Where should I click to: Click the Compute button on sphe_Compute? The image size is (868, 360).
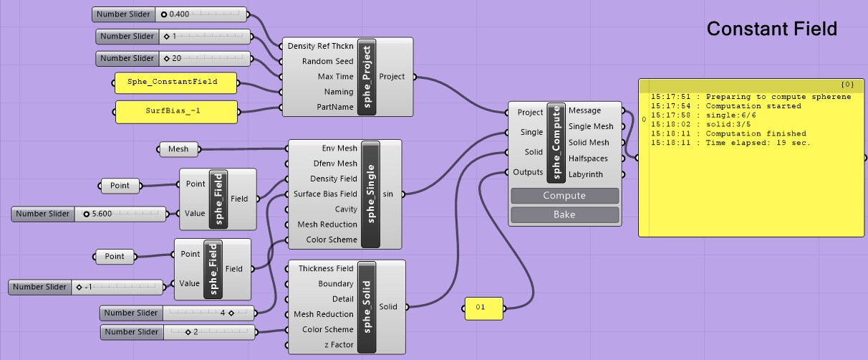[x=564, y=196]
